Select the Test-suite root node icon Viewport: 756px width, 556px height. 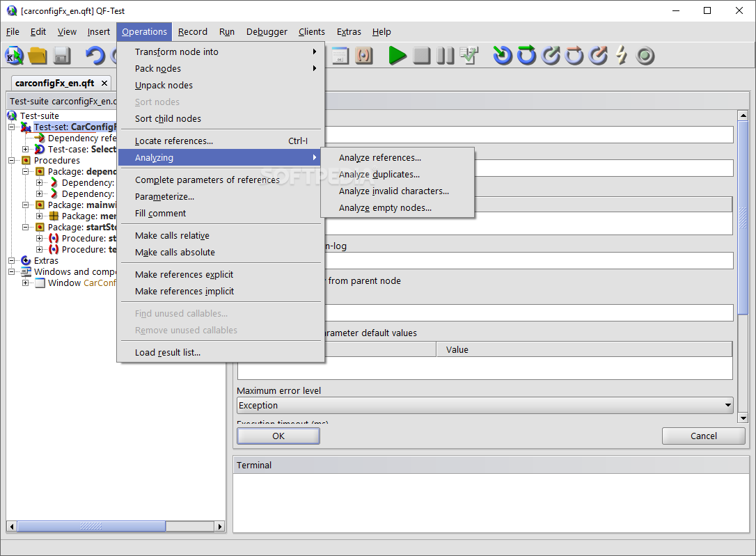[x=12, y=116]
